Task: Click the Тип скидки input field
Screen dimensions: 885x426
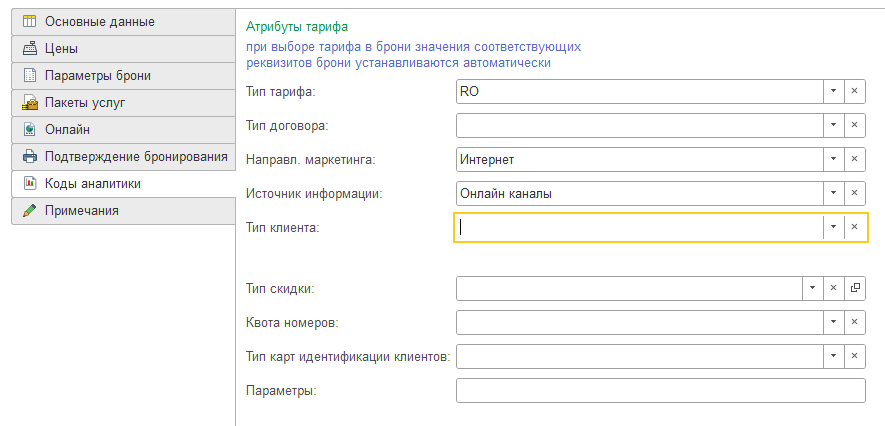Action: point(629,288)
